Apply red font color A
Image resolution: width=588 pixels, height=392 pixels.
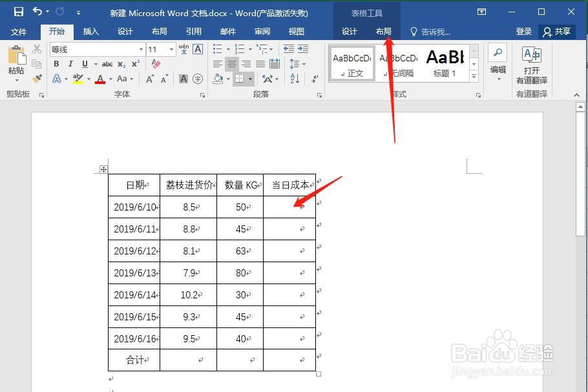click(100, 79)
